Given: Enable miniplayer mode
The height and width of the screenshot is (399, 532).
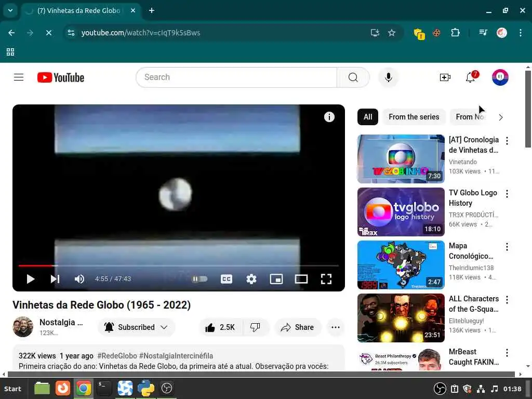Looking at the screenshot, I should point(276,279).
